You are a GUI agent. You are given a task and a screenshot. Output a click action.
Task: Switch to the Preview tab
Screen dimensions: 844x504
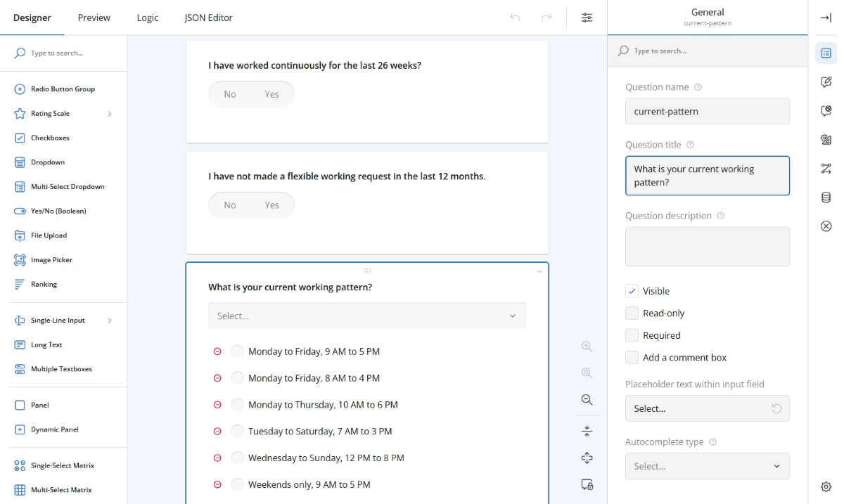pyautogui.click(x=94, y=18)
